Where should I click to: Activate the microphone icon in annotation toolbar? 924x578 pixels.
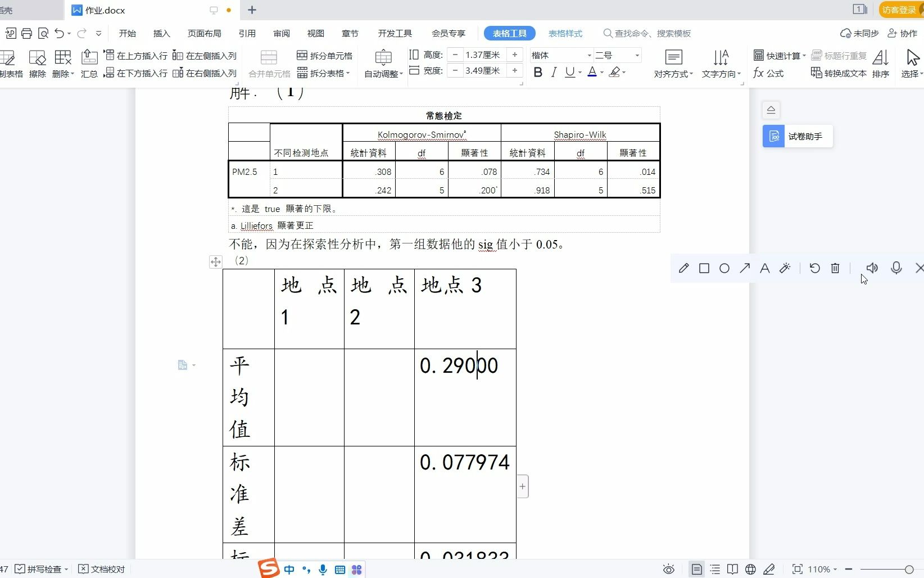click(896, 268)
